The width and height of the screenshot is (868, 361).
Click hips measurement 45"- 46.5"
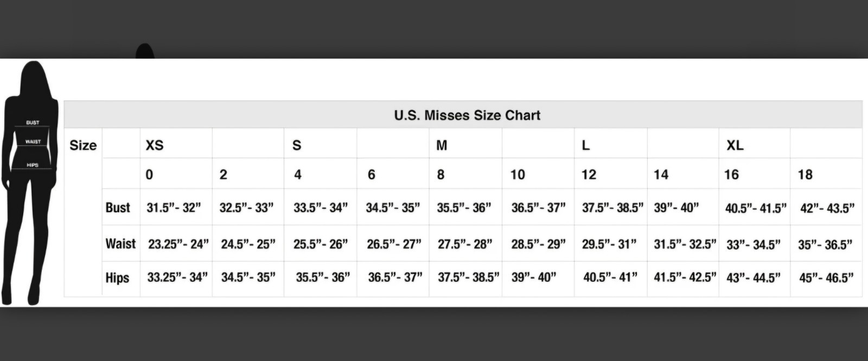(x=826, y=278)
